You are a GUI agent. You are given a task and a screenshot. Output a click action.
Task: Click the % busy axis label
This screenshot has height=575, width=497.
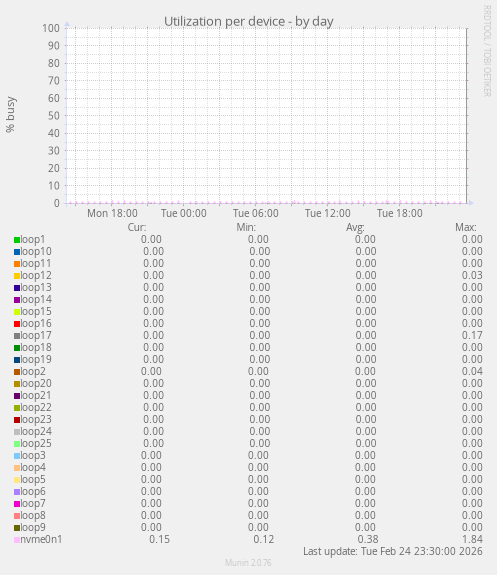11,115
